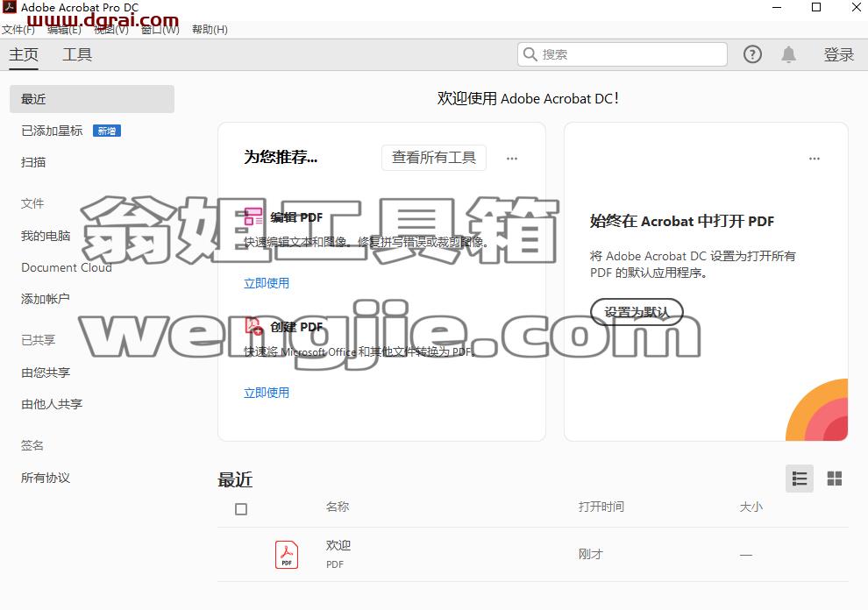The width and height of the screenshot is (868, 610).
Task: Sort by the 打开时间 column header
Action: [x=601, y=507]
